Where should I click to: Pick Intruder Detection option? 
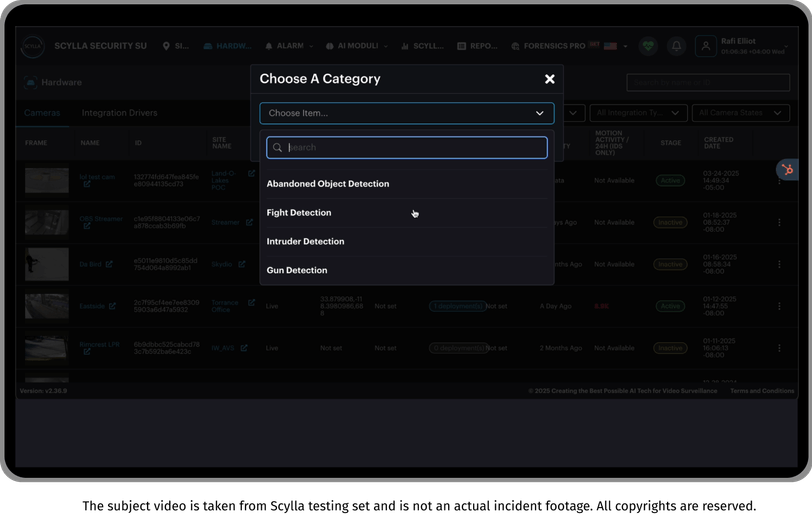407,241
